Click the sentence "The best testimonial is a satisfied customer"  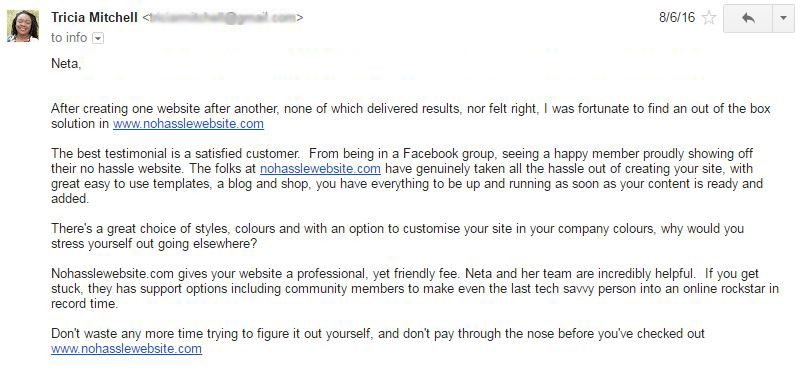point(175,154)
